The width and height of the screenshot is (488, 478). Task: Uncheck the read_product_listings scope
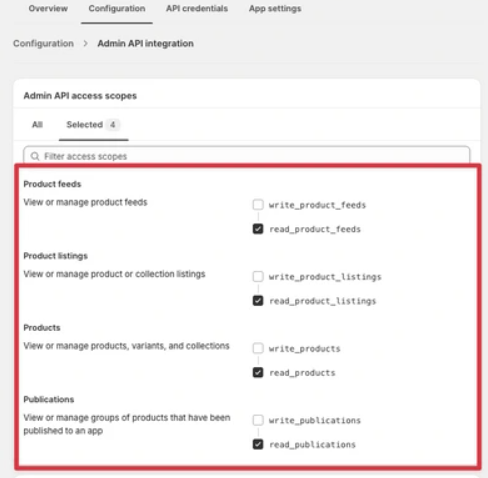(258, 301)
